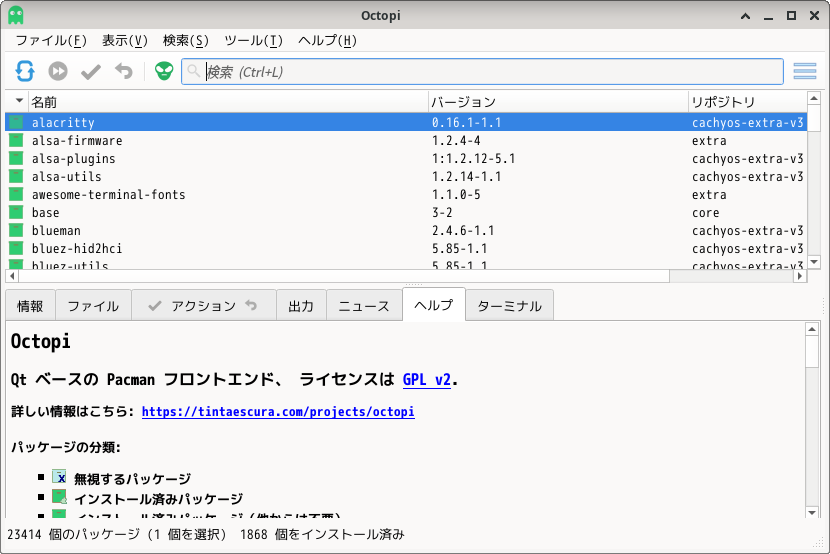The width and height of the screenshot is (830, 554).
Task: Open the 表示(V) menu
Action: tap(125, 40)
